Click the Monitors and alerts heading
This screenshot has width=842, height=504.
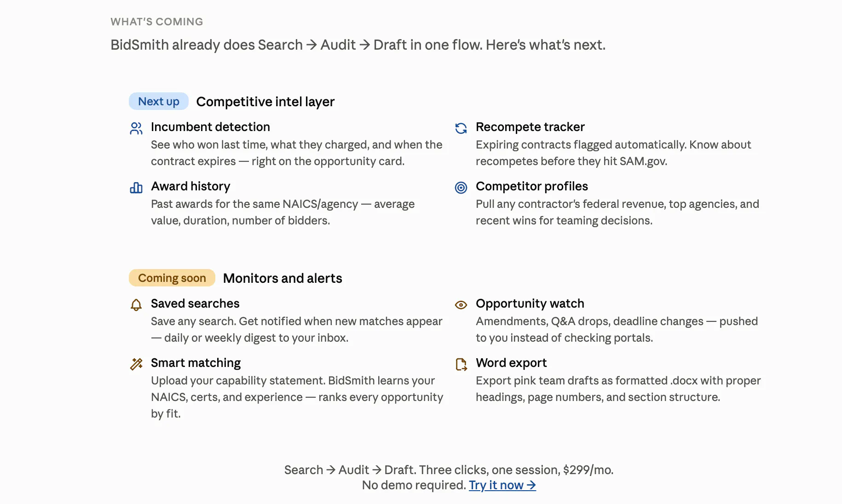pyautogui.click(x=283, y=278)
